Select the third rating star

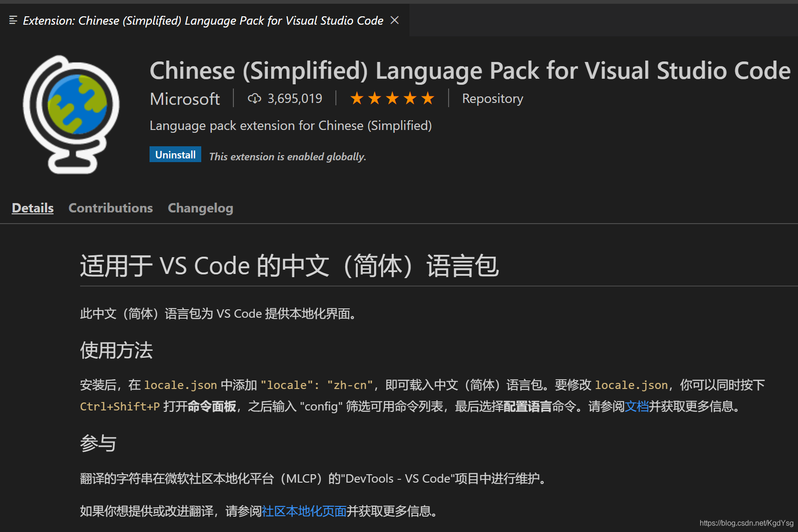(x=392, y=98)
